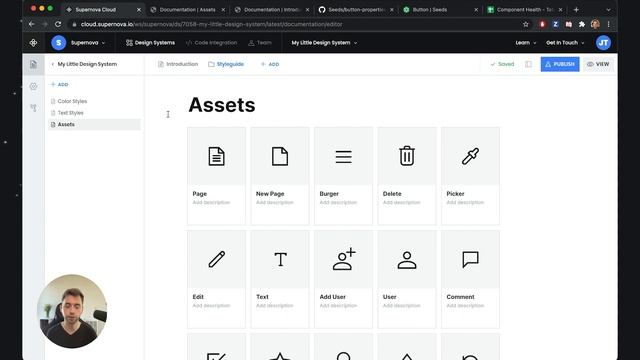Image resolution: width=640 pixels, height=360 pixels.
Task: Open the Color Styles page
Action: click(95, 101)
